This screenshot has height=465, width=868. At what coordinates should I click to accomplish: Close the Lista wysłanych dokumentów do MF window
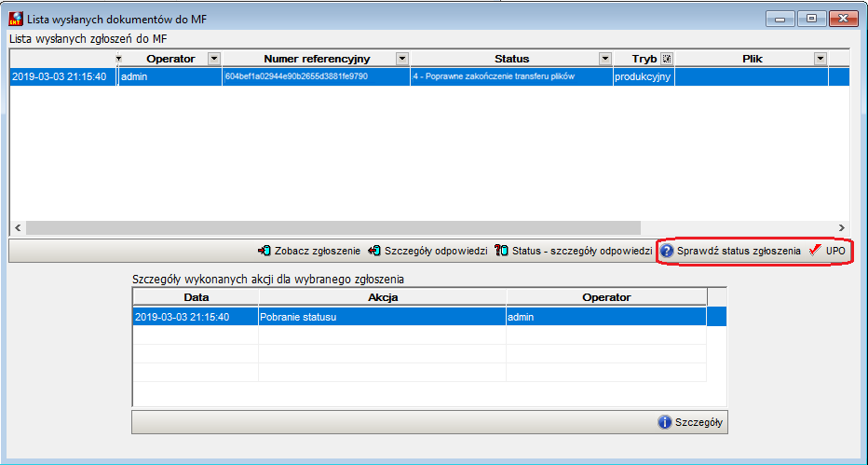click(x=843, y=19)
